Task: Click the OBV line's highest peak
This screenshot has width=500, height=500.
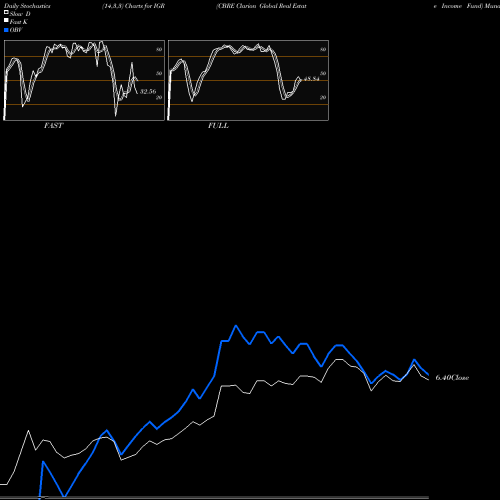Action: [x=236, y=326]
